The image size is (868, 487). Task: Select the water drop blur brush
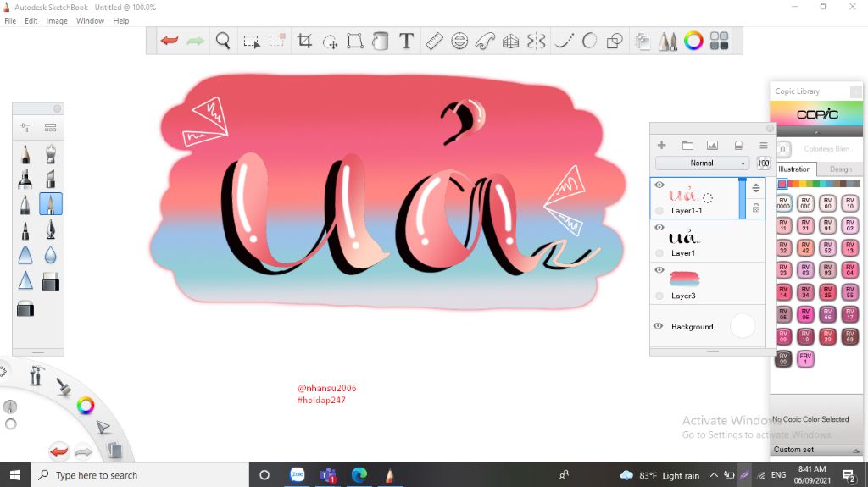point(50,255)
